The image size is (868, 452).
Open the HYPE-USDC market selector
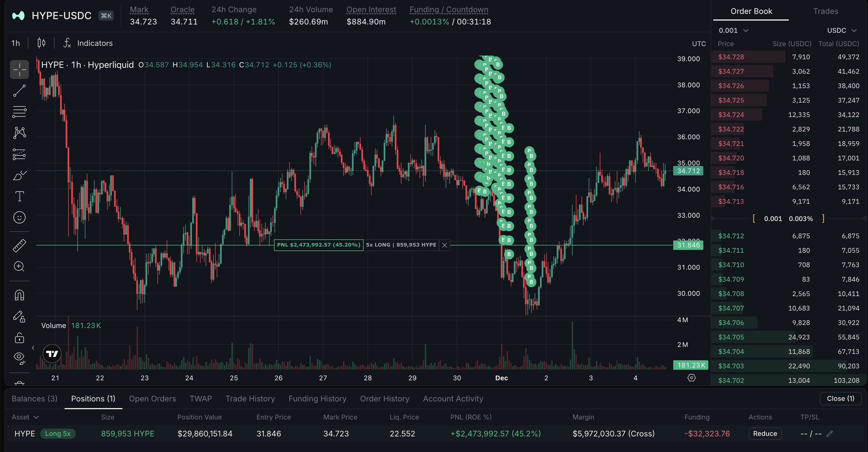coord(61,16)
